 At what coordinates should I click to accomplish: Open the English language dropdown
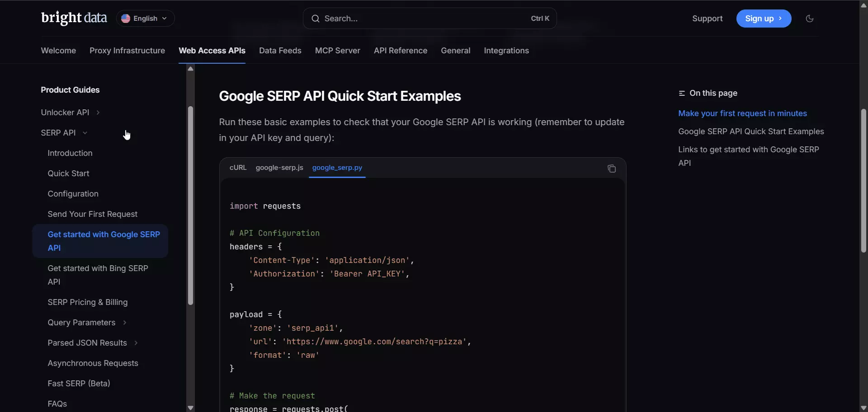(145, 19)
